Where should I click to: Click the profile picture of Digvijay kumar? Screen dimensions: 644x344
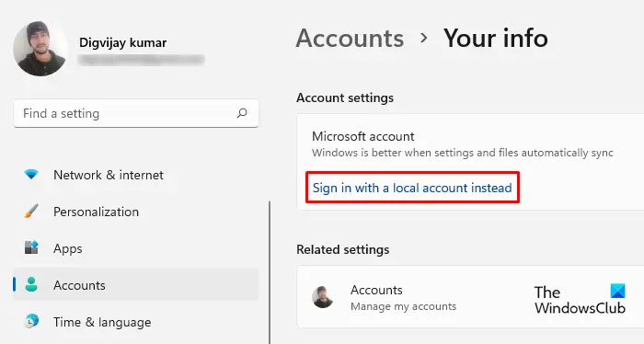40,49
